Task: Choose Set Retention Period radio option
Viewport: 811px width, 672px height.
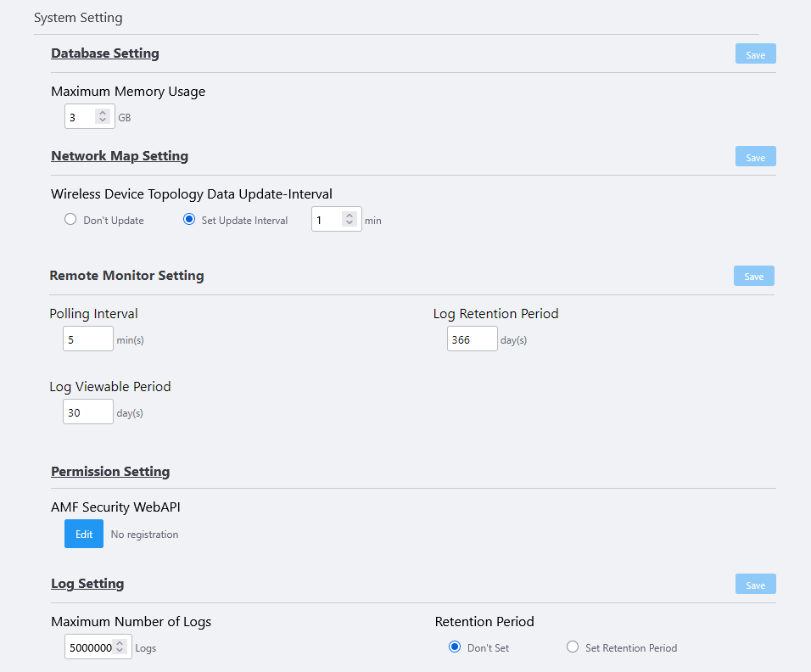Action: click(573, 647)
